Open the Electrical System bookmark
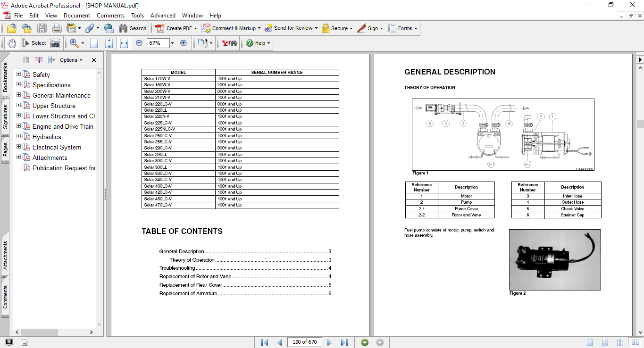Screen dimensions: 644x348 (57, 147)
